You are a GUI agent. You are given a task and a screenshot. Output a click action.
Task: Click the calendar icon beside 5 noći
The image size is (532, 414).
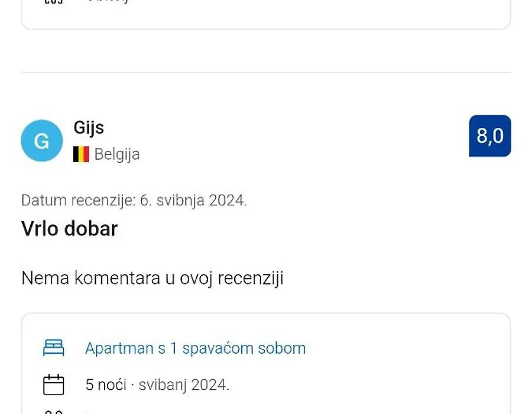[x=54, y=385]
